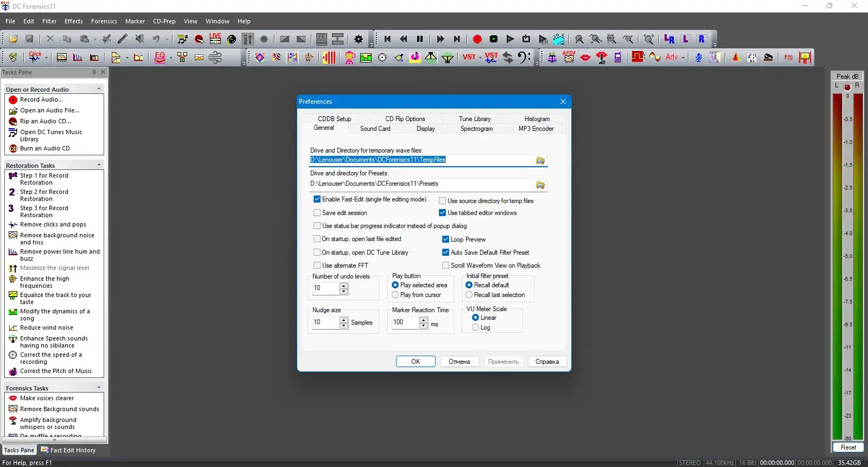Viewport: 868px width, 467px height.
Task: Click the AFDF toolbar icon
Action: (569, 57)
